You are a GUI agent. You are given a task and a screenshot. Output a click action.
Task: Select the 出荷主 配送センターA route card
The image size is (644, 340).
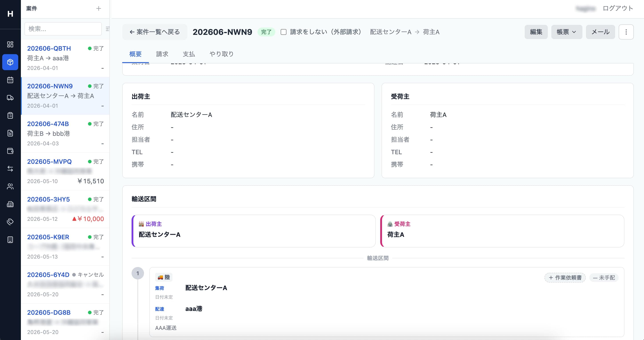click(254, 231)
